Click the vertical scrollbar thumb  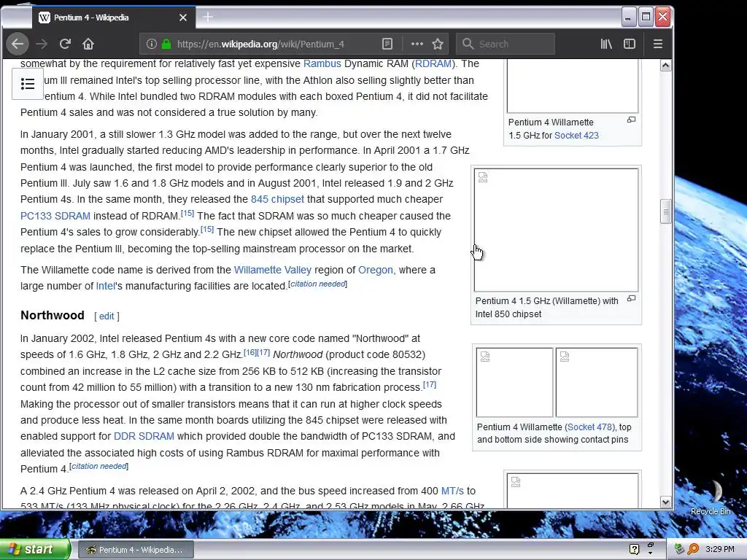tap(665, 211)
